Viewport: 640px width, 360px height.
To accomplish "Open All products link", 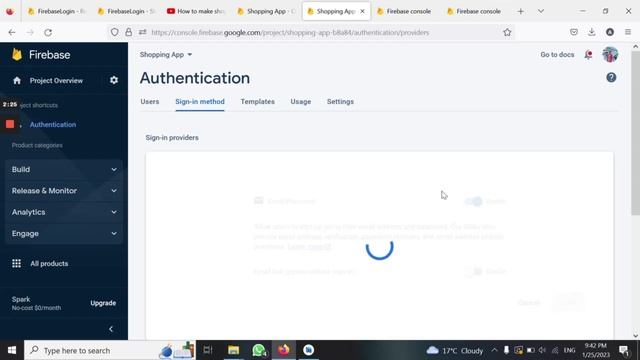I will 49,264.
